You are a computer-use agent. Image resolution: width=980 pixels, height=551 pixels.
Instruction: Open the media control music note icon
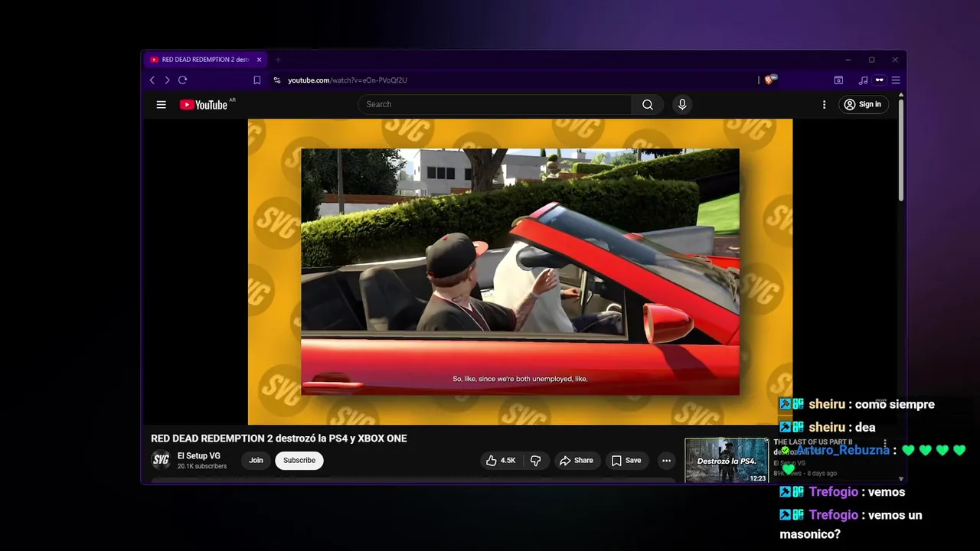863,80
